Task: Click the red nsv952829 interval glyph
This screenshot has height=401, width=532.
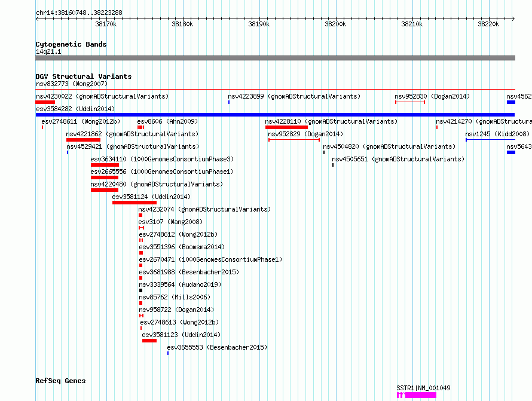Action: (294, 140)
